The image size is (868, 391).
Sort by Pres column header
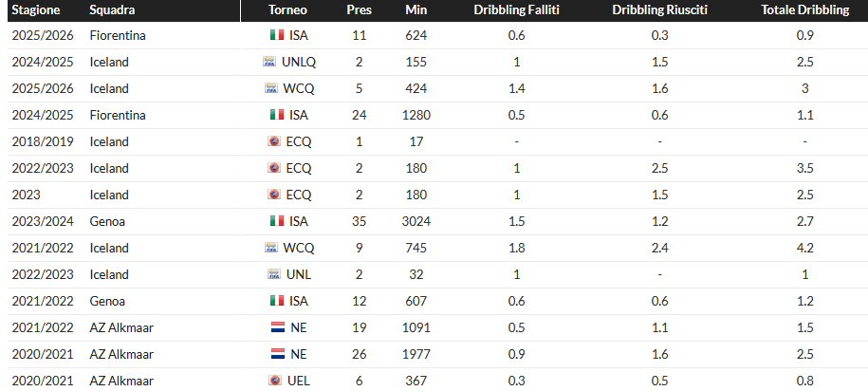(359, 10)
